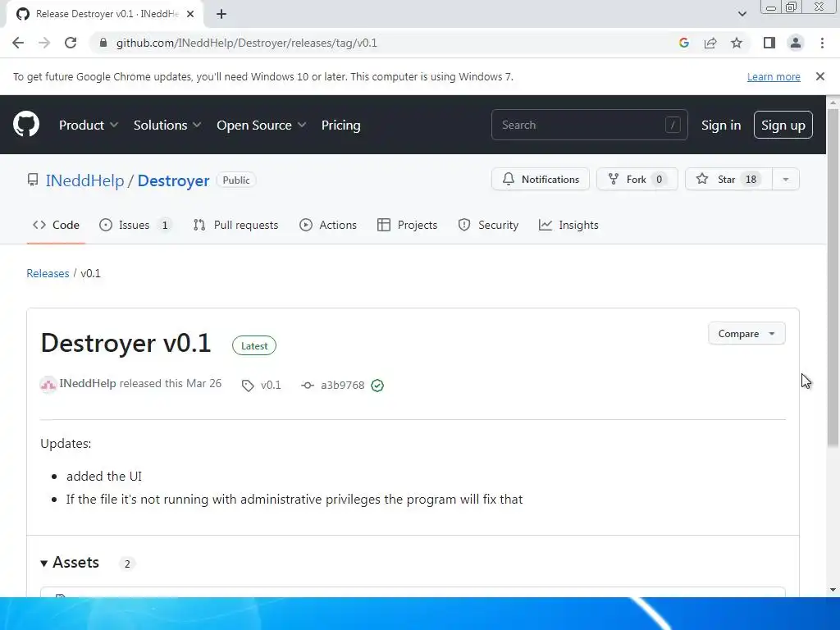The image size is (840, 630).
Task: Click the scrollbar down arrow
Action: [x=833, y=590]
